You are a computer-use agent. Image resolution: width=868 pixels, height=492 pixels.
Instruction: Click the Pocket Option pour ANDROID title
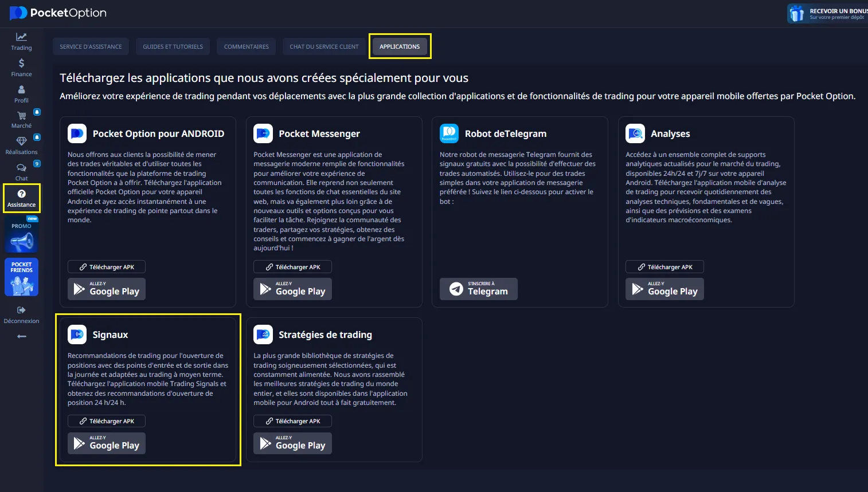pos(158,134)
